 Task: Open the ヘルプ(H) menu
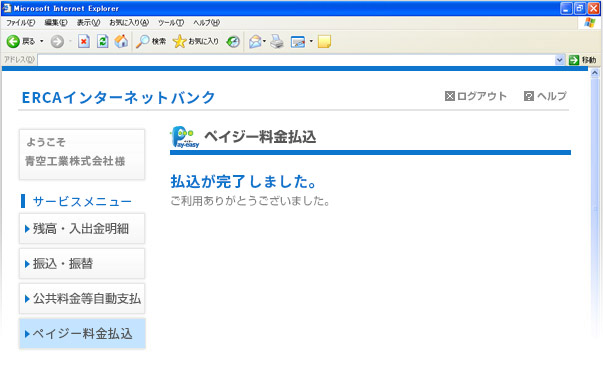click(x=207, y=23)
